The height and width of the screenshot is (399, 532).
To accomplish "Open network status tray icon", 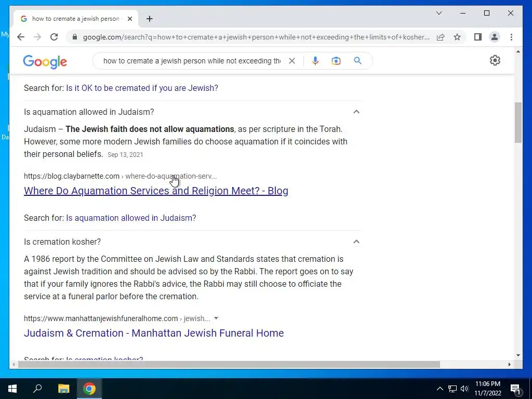I will [x=453, y=389].
